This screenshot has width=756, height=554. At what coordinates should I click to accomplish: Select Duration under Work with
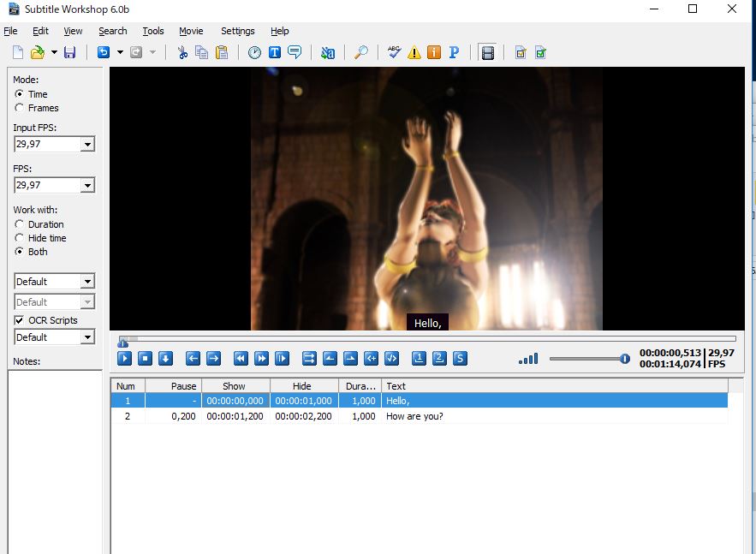[x=20, y=224]
